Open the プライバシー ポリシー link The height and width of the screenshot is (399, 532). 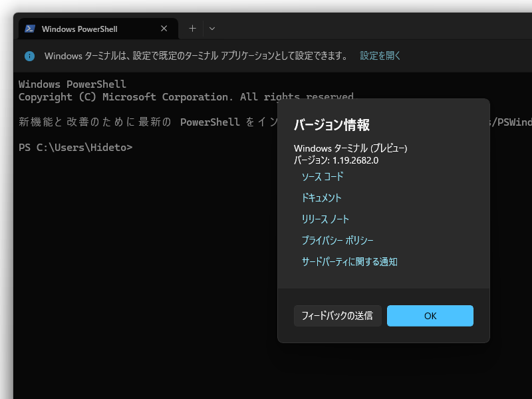337,240
